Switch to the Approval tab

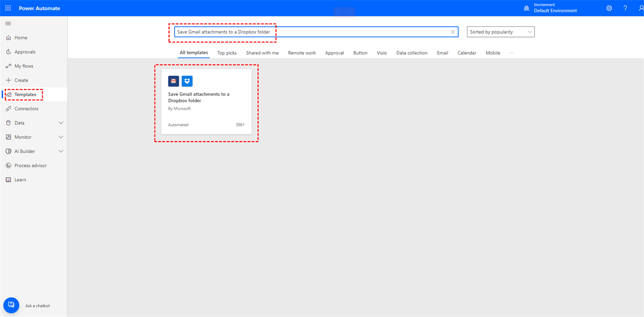[x=334, y=53]
